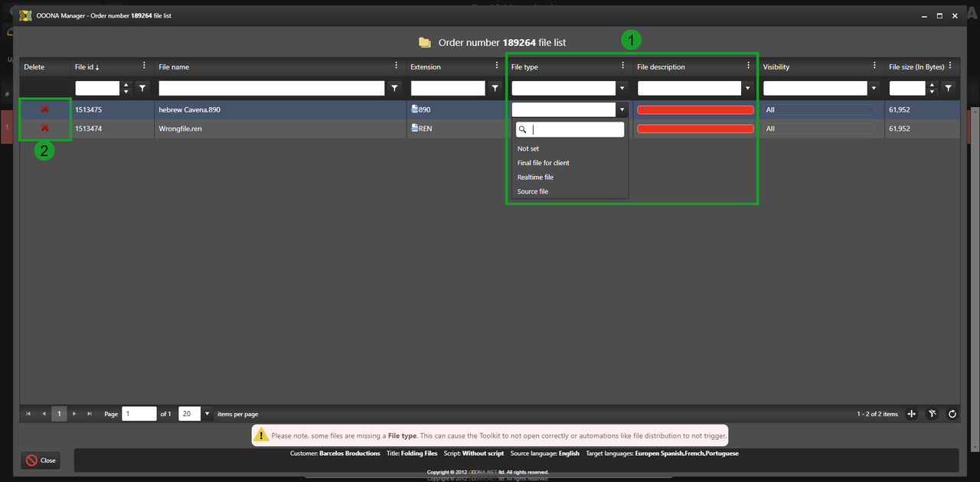The width and height of the screenshot is (980, 482).
Task: Expand the File type header filter dropdown
Action: coord(622,88)
